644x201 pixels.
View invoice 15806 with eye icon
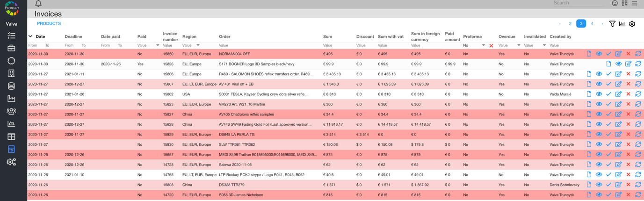point(599,74)
